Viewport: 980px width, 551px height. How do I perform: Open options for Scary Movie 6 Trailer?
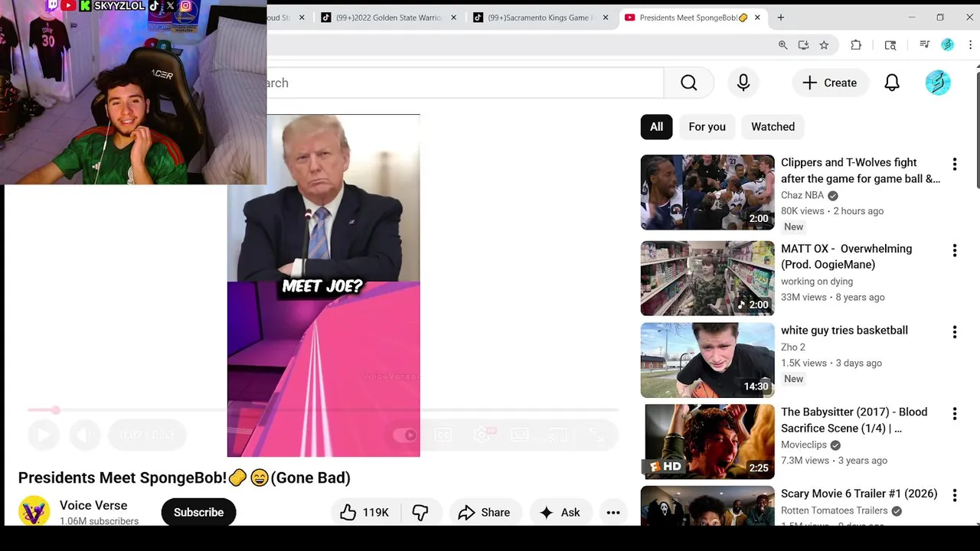click(954, 495)
